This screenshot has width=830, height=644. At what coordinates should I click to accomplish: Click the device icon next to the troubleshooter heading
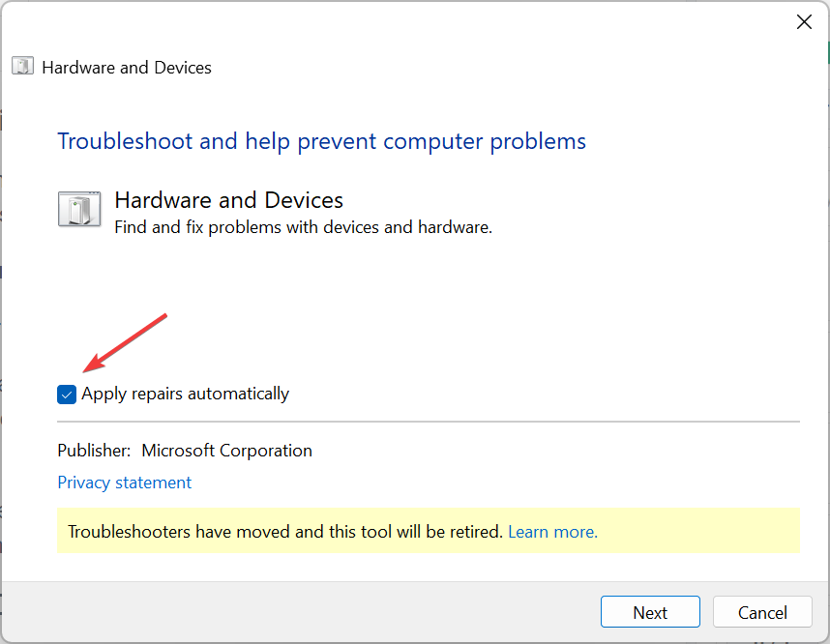point(79,208)
